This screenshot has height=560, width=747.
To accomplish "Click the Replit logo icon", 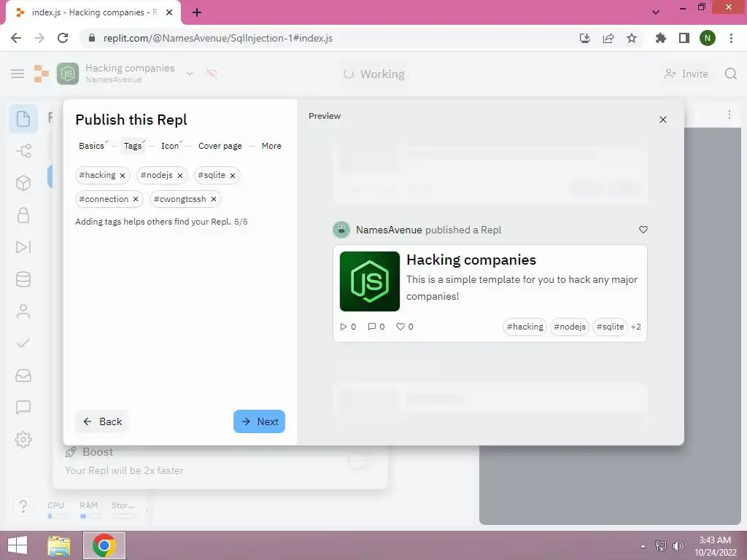I will pos(42,74).
